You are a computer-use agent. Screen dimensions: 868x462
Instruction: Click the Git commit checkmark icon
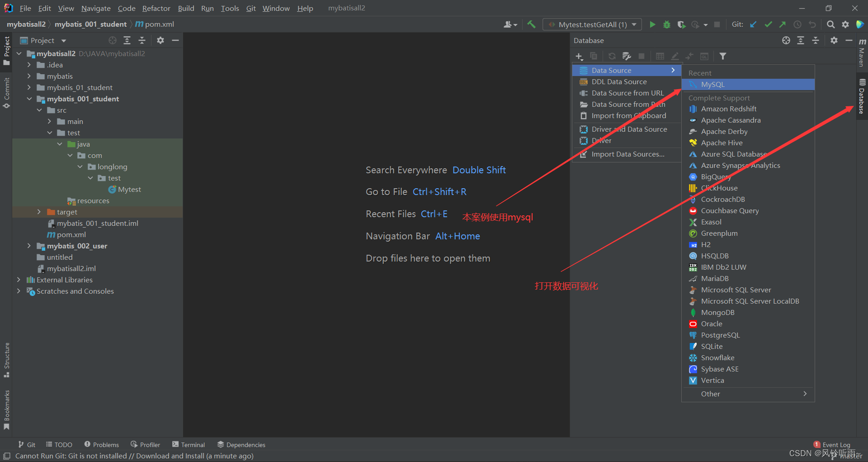768,24
